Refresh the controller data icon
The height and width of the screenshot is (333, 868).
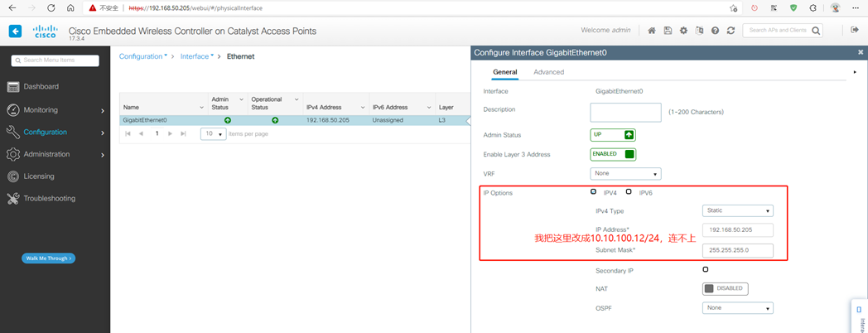coord(731,31)
